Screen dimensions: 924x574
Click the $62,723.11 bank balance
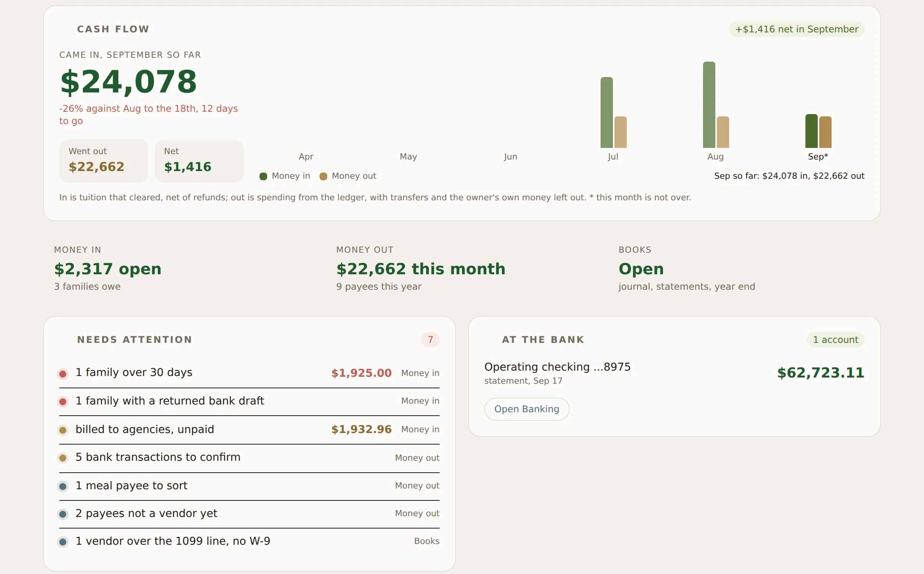click(821, 373)
